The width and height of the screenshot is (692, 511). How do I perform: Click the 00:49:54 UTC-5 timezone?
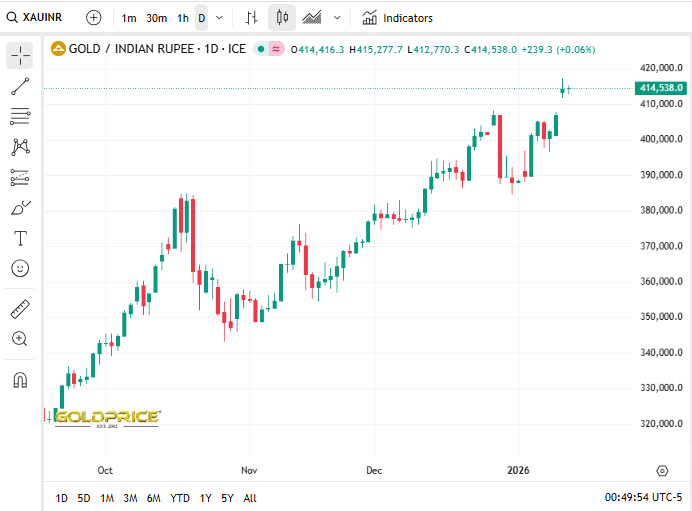(643, 497)
